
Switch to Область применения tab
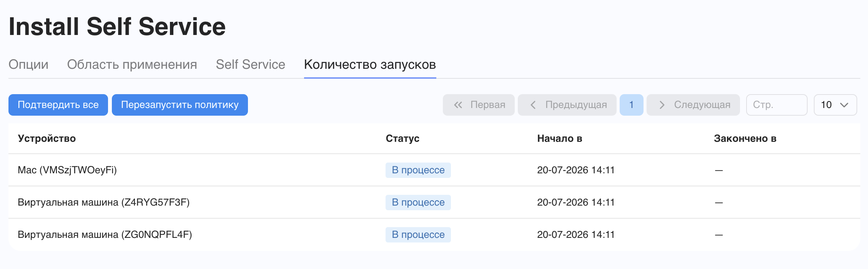coord(132,65)
